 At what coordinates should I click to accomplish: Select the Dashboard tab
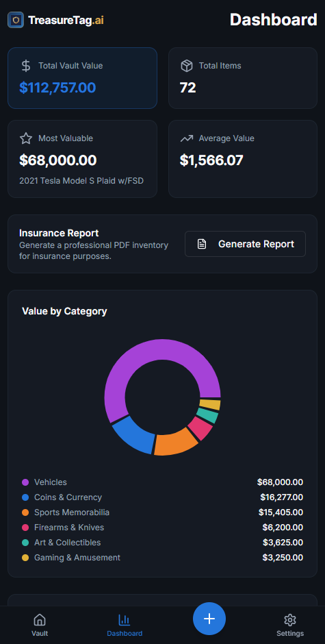125,625
